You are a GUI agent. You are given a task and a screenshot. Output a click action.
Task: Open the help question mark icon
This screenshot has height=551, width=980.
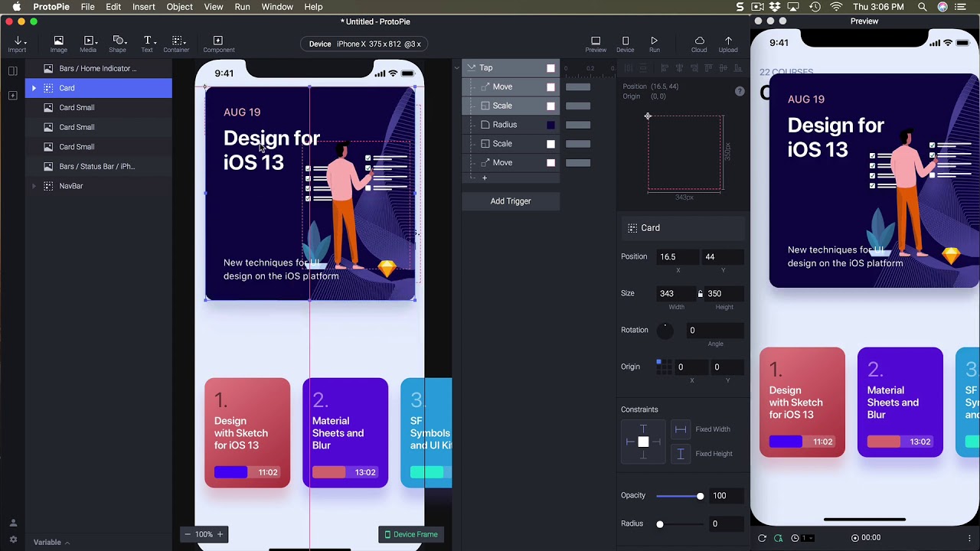pyautogui.click(x=740, y=91)
